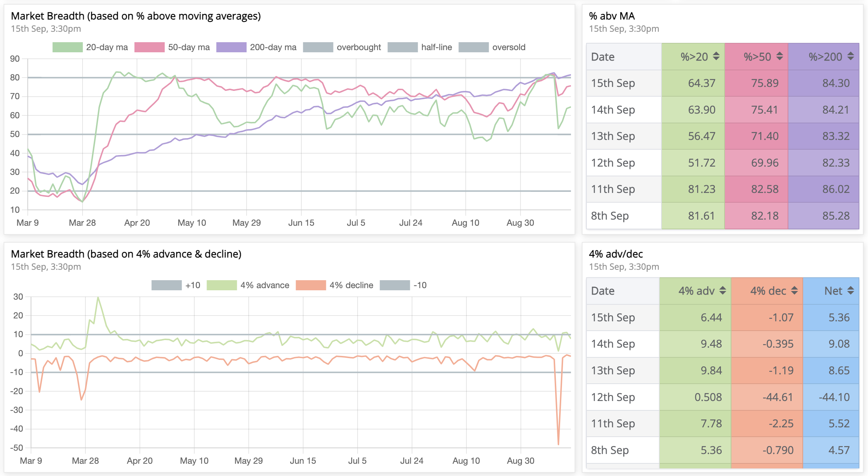Toggle -10 line legend swatch
The height and width of the screenshot is (476, 868).
pos(395,285)
